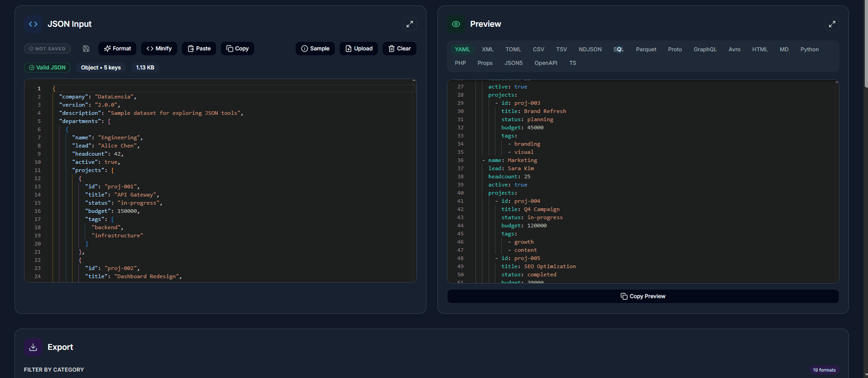The height and width of the screenshot is (378, 868).
Task: Open the NDJSON preview tab
Action: [x=590, y=49]
